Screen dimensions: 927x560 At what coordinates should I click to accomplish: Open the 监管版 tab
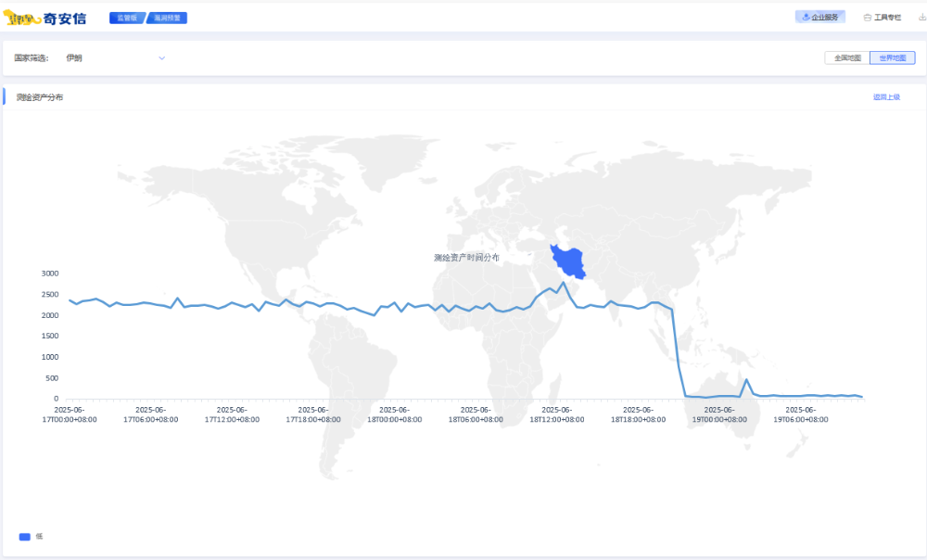(127, 18)
